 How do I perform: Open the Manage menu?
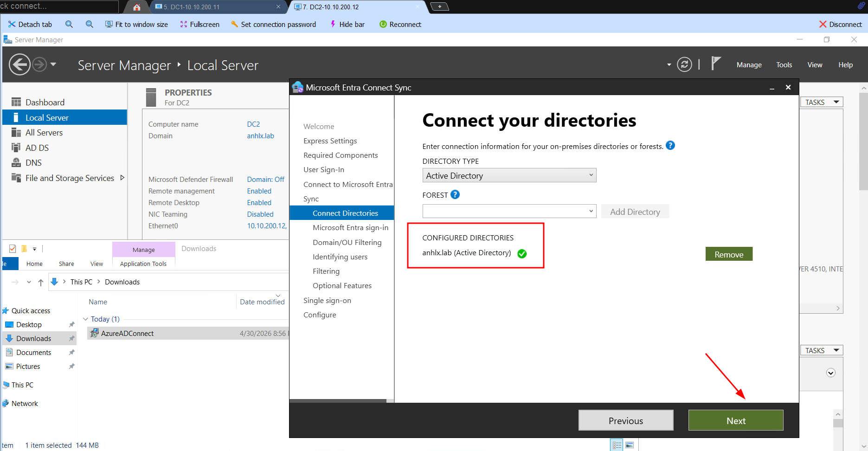[749, 65]
